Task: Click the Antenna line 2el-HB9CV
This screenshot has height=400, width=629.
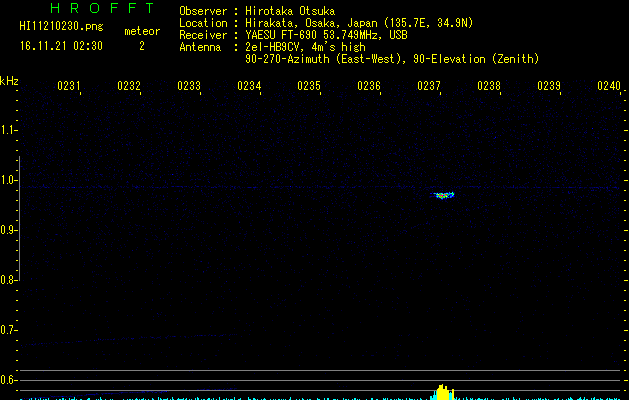Action: click(272, 47)
